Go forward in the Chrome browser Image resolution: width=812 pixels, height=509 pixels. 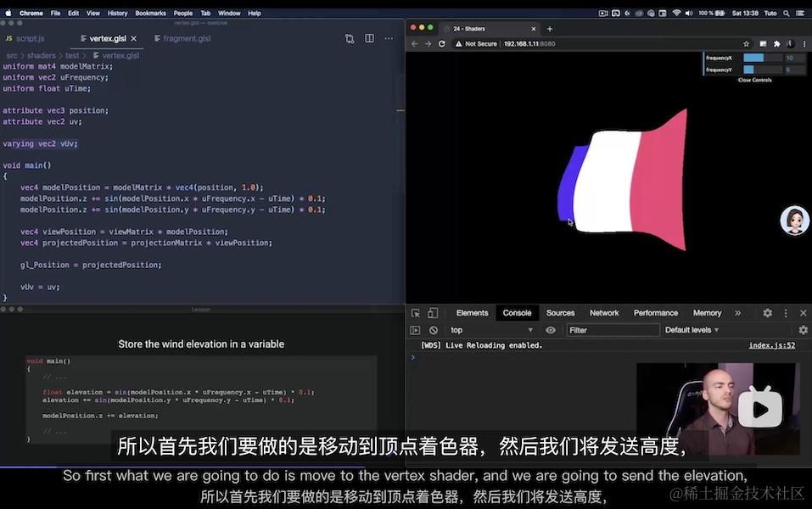(x=428, y=44)
